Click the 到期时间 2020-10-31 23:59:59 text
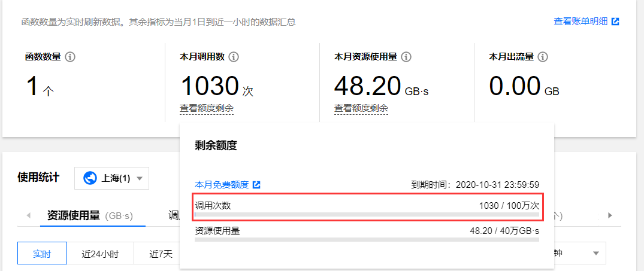The width and height of the screenshot is (644, 271). pos(475,184)
